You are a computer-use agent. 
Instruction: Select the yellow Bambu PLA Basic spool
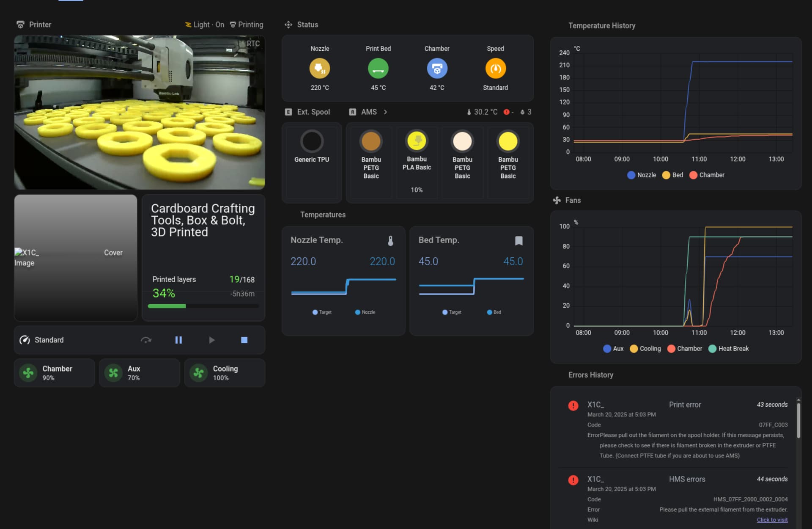point(417,142)
